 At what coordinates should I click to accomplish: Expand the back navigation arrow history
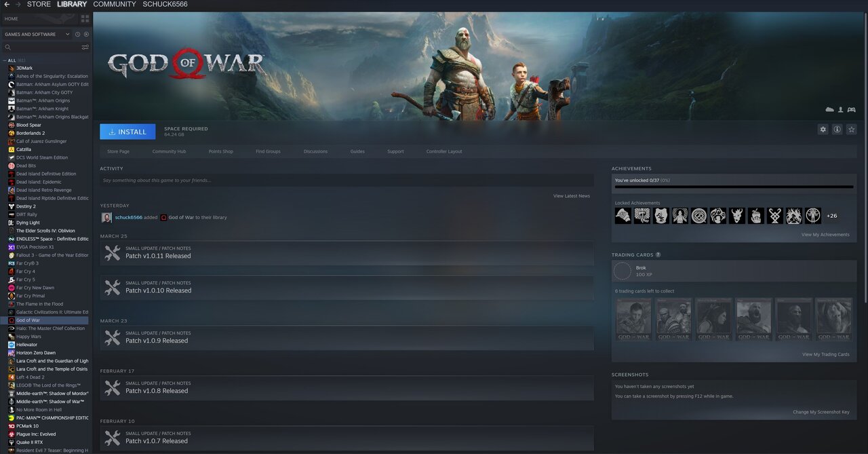pos(5,4)
